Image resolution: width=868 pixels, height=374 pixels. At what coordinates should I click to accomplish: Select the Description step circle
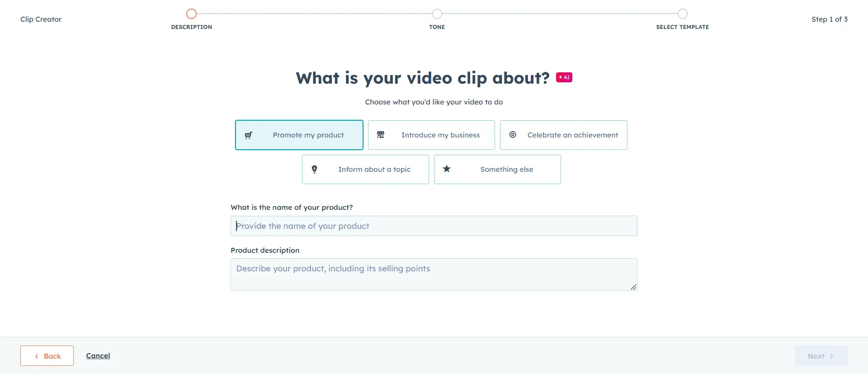point(192,14)
